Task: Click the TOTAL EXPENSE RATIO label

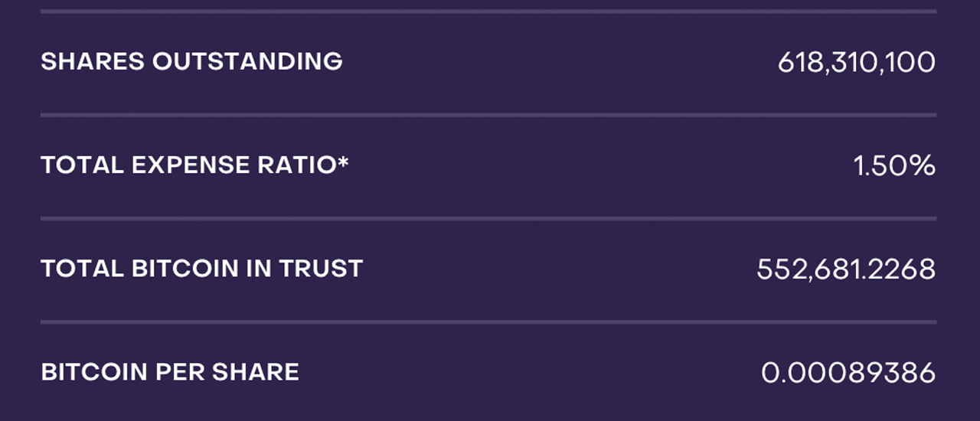Action: pyautogui.click(x=188, y=165)
